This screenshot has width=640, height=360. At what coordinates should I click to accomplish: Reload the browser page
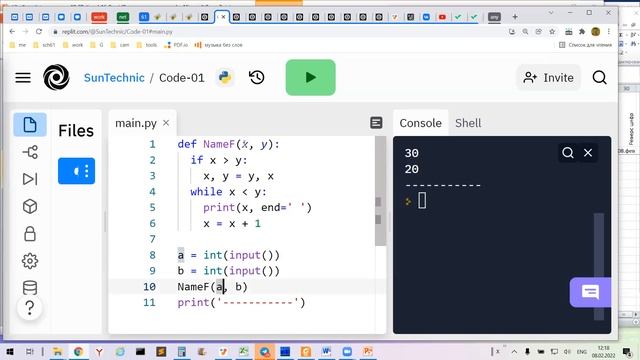pyautogui.click(x=39, y=31)
